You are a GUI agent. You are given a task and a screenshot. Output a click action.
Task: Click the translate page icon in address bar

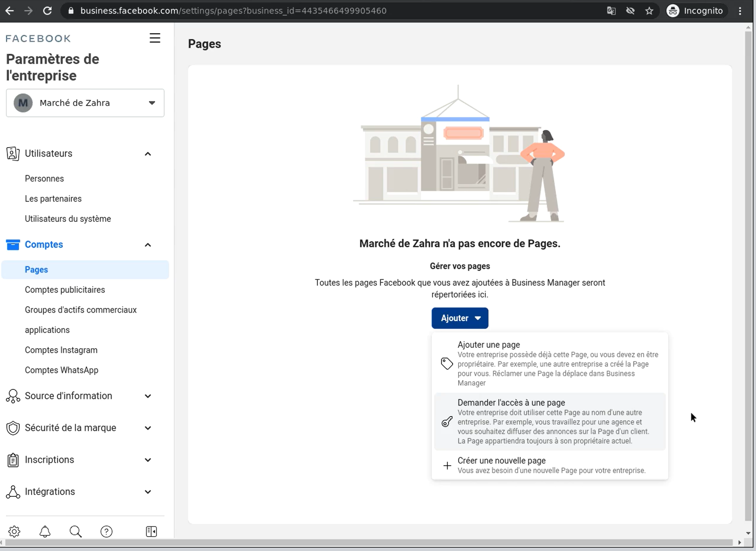611,11
